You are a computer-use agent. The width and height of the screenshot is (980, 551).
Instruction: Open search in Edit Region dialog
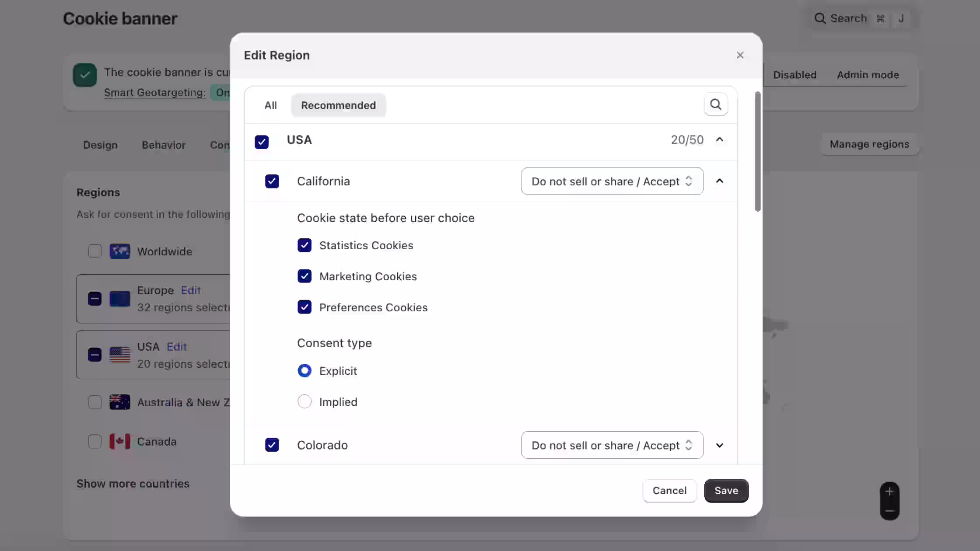716,105
